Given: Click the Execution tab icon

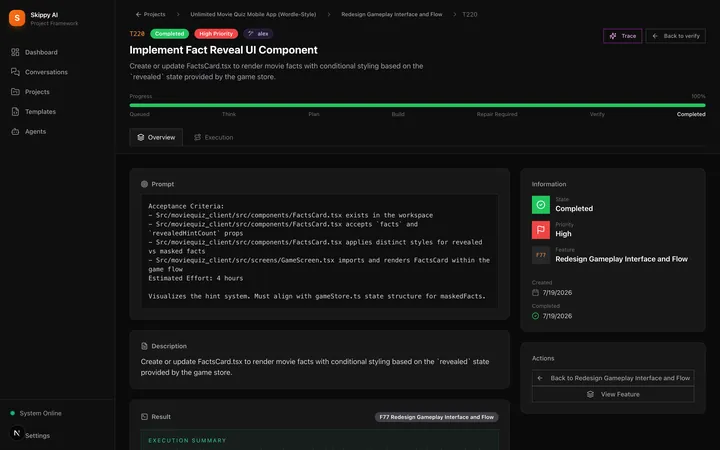Looking at the screenshot, I should point(197,137).
